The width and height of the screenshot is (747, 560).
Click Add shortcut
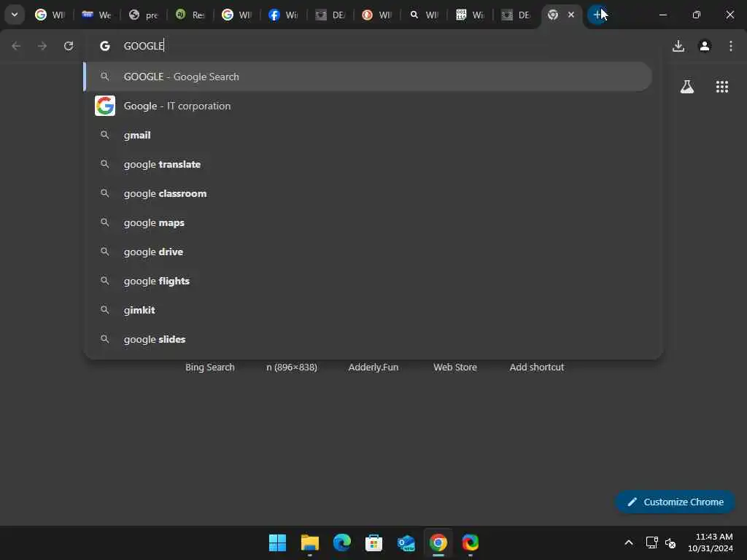tap(536, 367)
